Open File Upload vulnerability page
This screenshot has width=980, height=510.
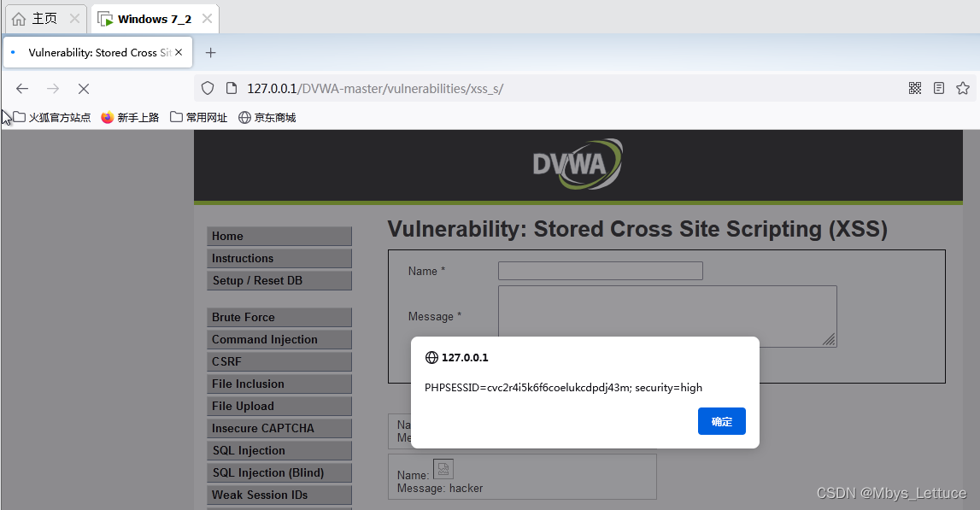(279, 406)
